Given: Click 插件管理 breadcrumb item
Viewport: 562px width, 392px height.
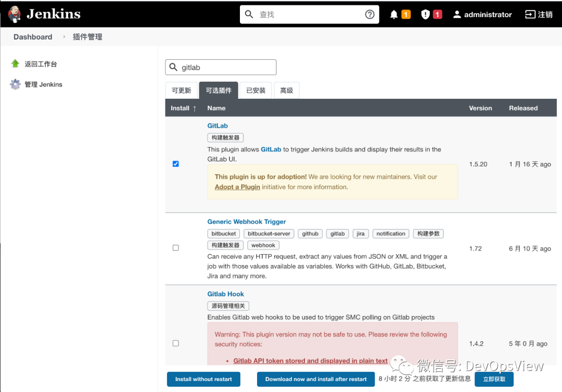Looking at the screenshot, I should click(x=87, y=37).
